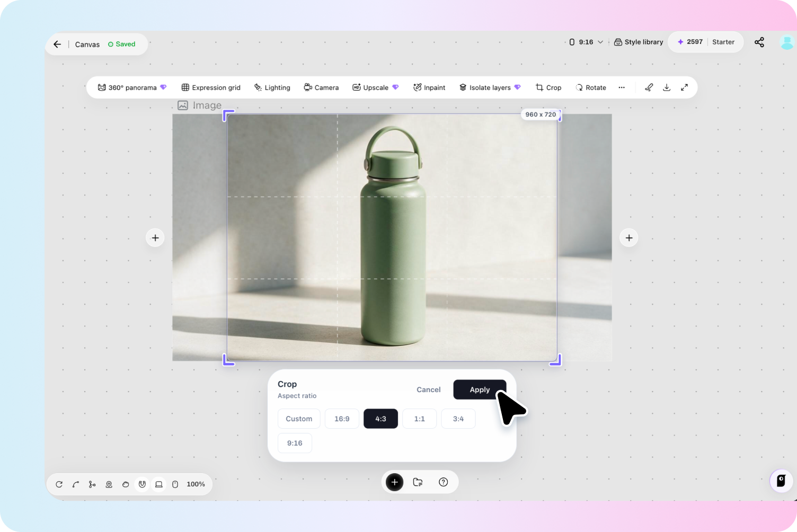The height and width of the screenshot is (532, 797).
Task: Open the folder icon in bottom bar
Action: click(x=418, y=482)
